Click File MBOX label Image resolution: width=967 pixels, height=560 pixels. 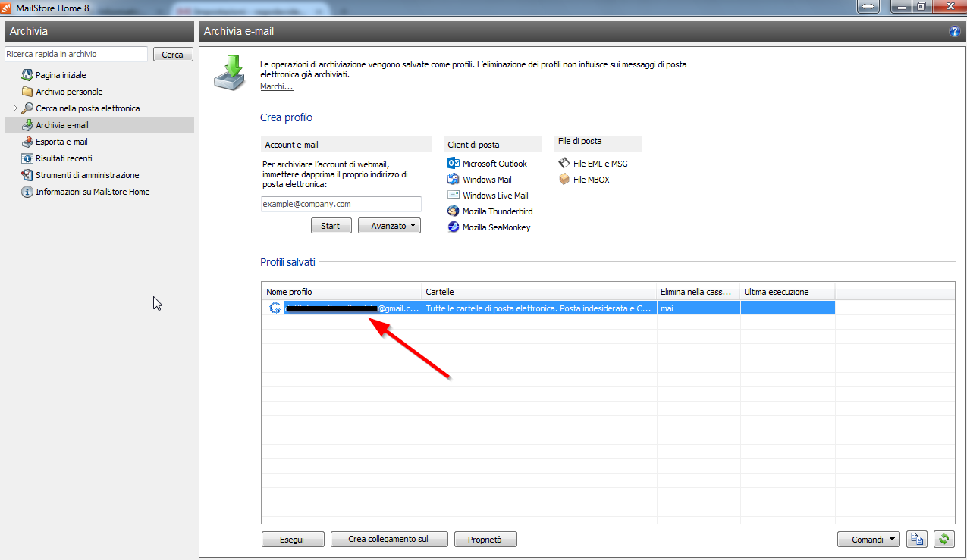592,180
